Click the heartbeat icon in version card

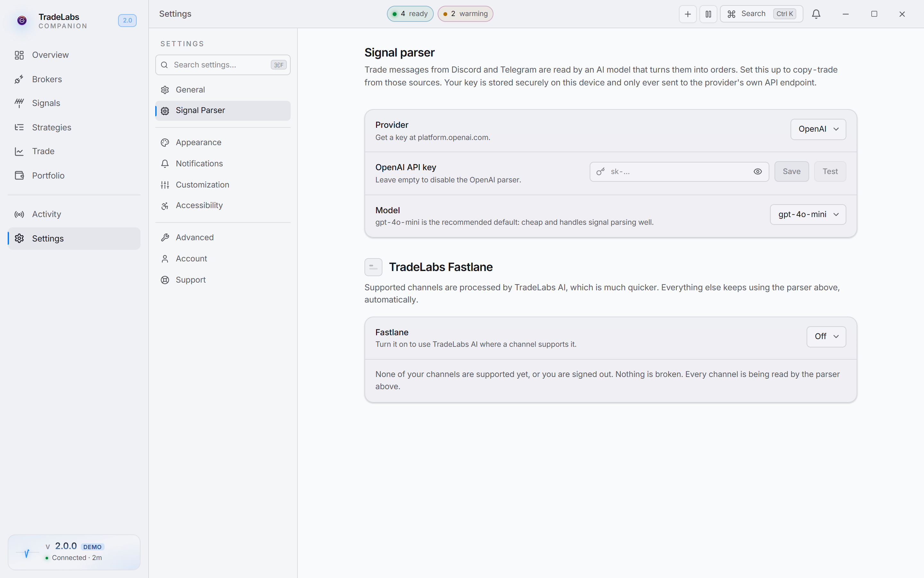coord(27,553)
